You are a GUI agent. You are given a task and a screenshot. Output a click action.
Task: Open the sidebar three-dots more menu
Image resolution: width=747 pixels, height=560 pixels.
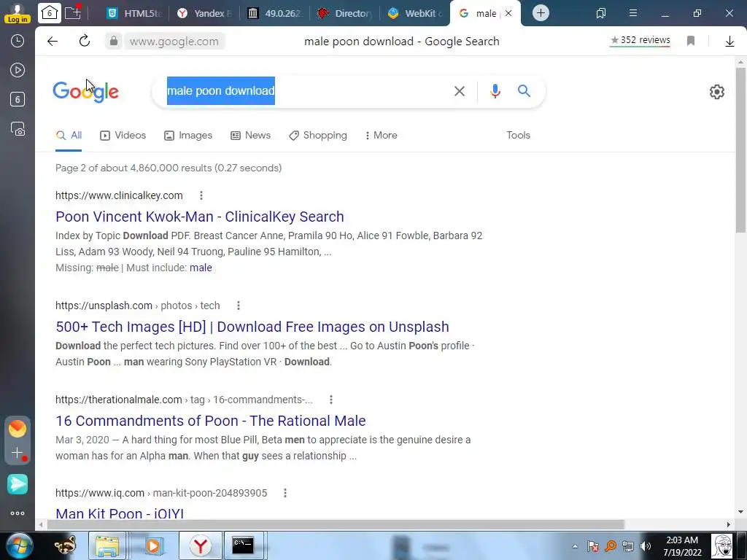pyautogui.click(x=18, y=513)
